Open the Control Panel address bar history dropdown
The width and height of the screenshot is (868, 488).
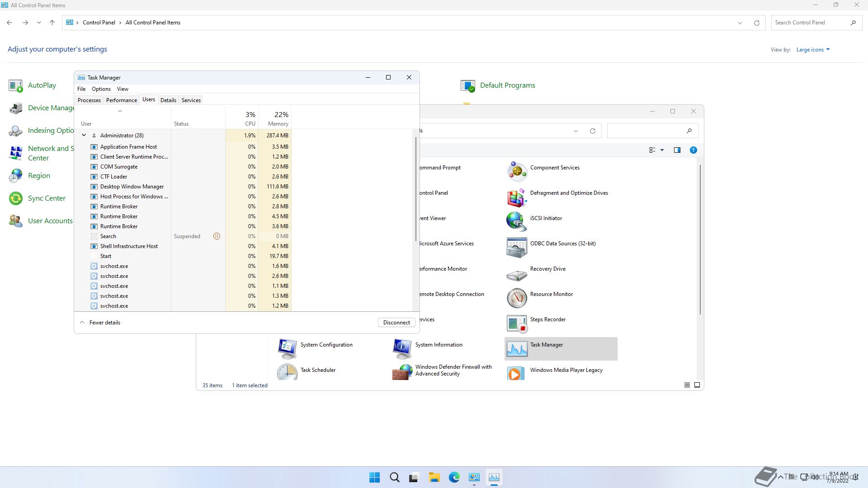[740, 23]
